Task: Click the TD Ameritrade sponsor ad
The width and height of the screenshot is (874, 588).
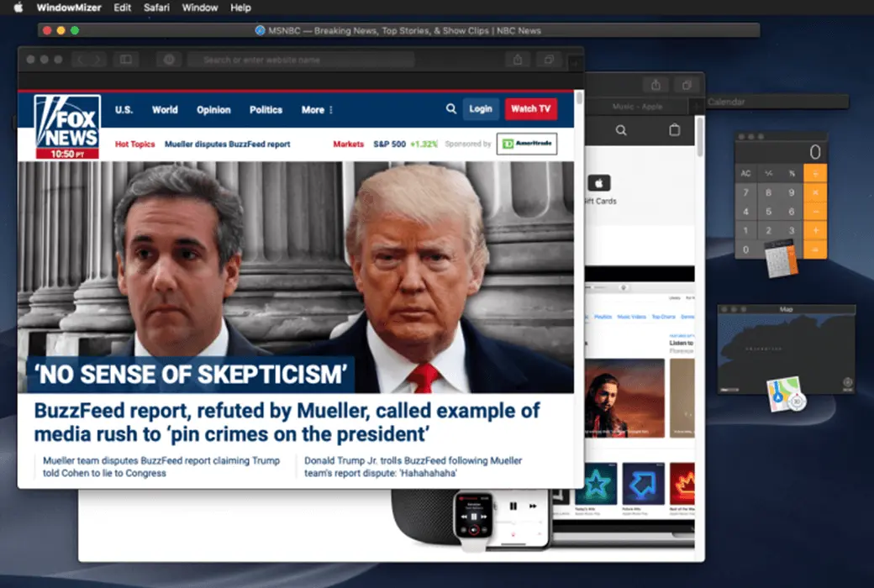Action: 527,144
